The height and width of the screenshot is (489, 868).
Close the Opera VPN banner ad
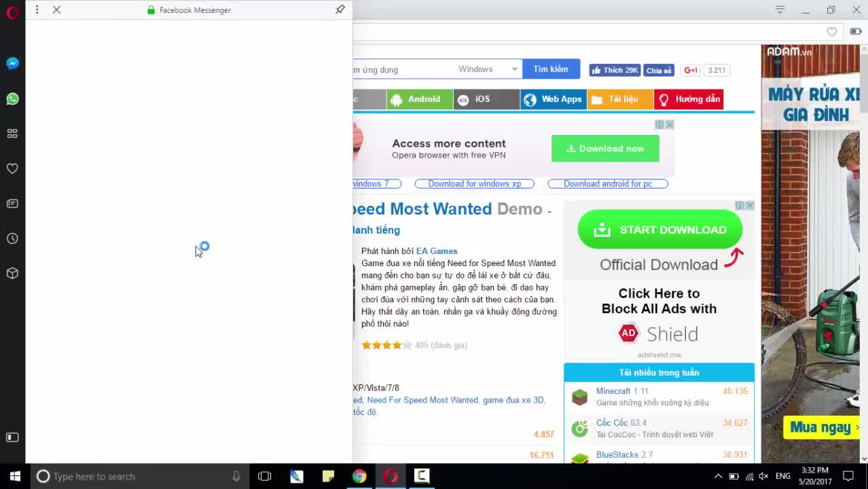coord(669,124)
